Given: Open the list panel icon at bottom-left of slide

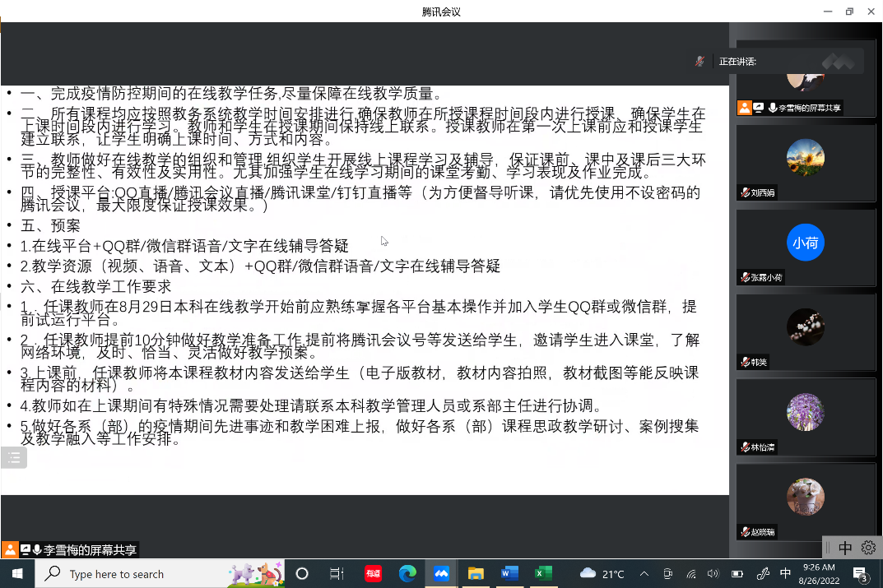Looking at the screenshot, I should pyautogui.click(x=13, y=458).
